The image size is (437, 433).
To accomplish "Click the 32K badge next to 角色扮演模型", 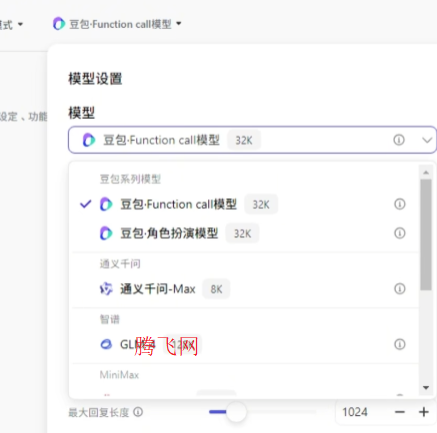I will 242,234.
